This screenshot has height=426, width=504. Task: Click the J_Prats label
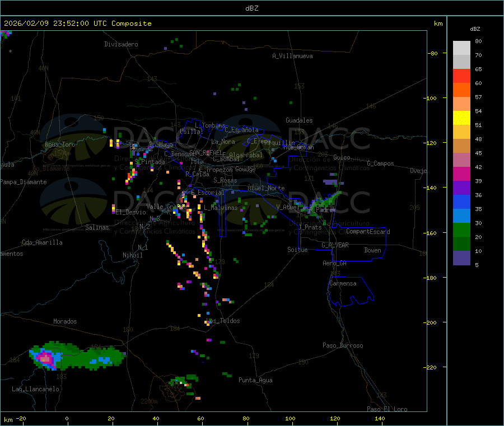pyautogui.click(x=310, y=227)
